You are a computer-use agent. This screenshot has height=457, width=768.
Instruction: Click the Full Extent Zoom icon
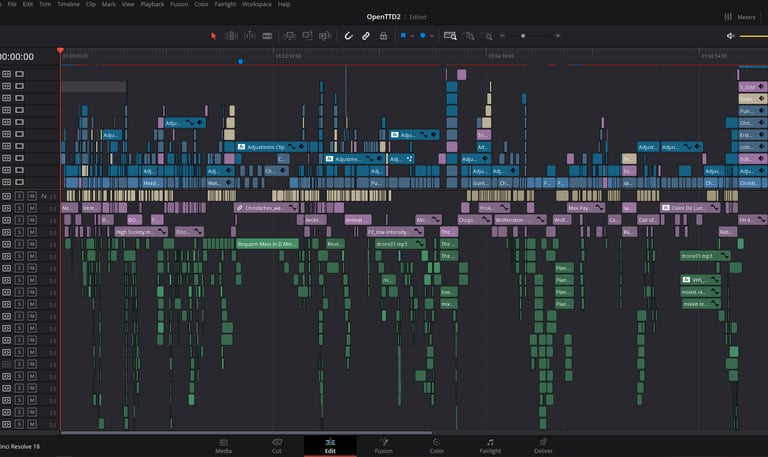pos(450,36)
